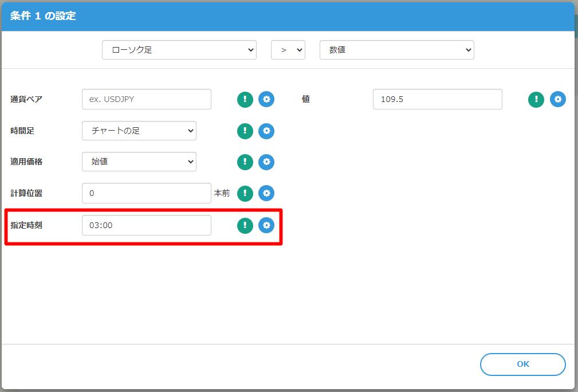The width and height of the screenshot is (578, 392).
Task: Click green info icon for 時間足
Action: point(245,131)
